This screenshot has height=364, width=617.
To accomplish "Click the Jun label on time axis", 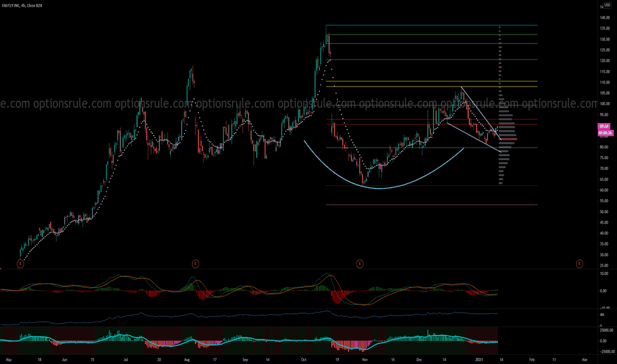I will coord(64,359).
